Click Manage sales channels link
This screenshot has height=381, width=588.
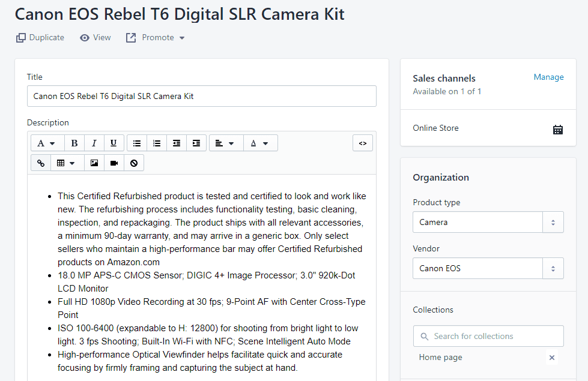(548, 77)
